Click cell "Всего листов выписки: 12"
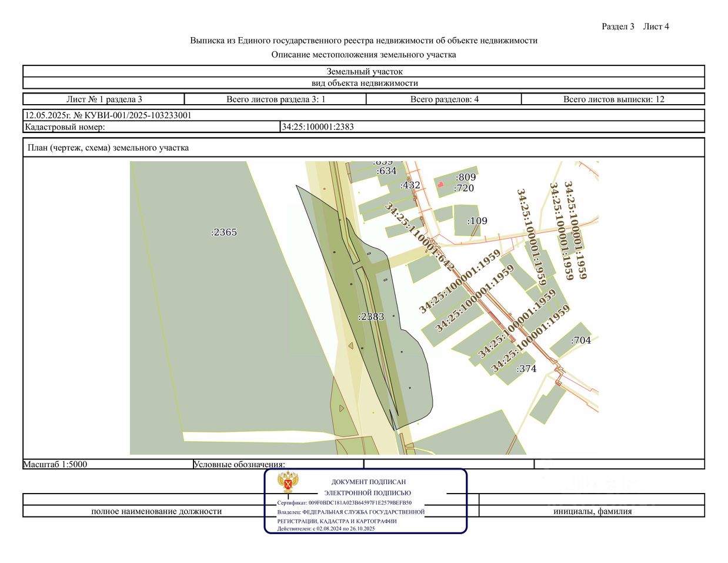 tap(613, 99)
